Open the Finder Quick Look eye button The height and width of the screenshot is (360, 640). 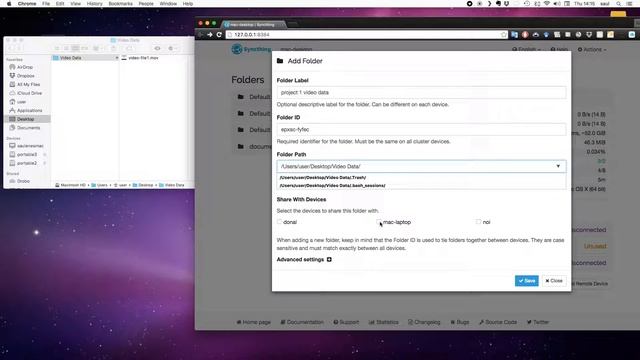click(158, 49)
